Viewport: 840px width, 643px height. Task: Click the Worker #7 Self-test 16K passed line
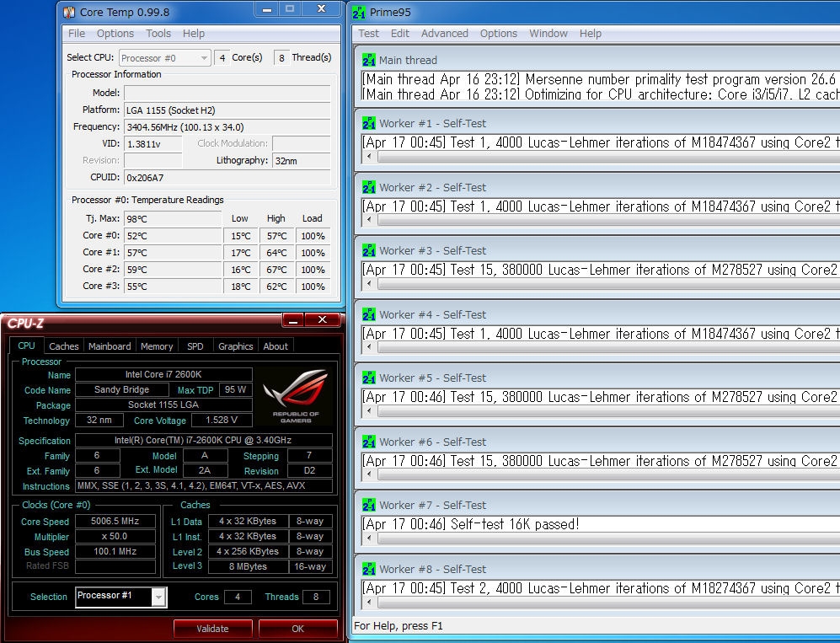pyautogui.click(x=472, y=524)
